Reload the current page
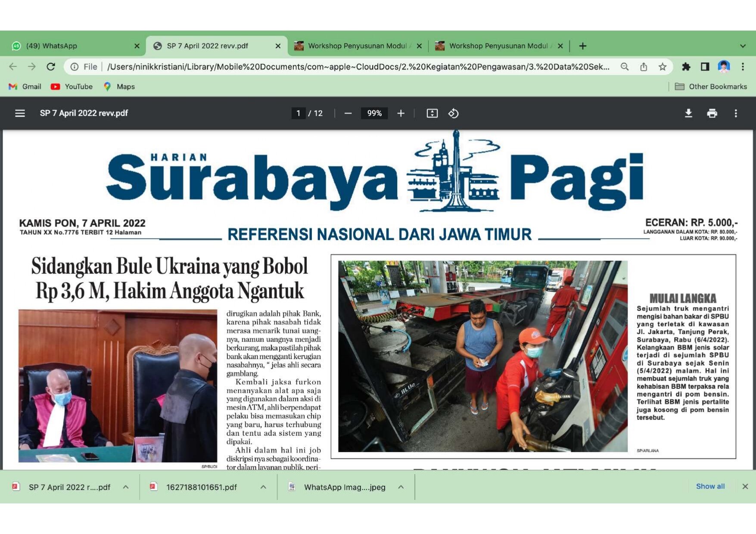 tap(51, 67)
